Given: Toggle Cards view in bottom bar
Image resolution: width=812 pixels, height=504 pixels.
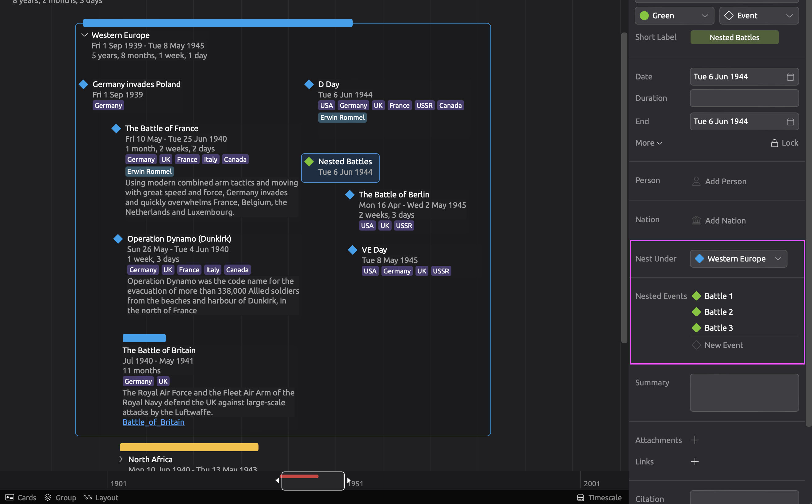Looking at the screenshot, I should point(21,497).
